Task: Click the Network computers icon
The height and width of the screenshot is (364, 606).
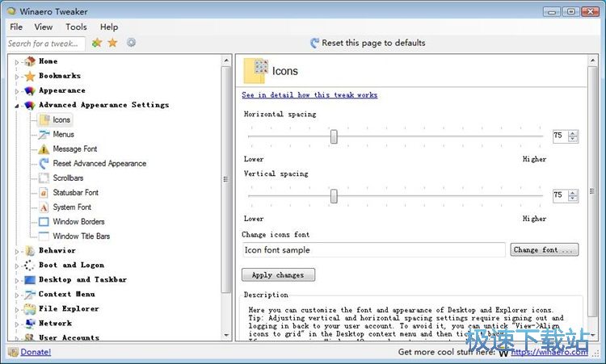Action: (30, 323)
